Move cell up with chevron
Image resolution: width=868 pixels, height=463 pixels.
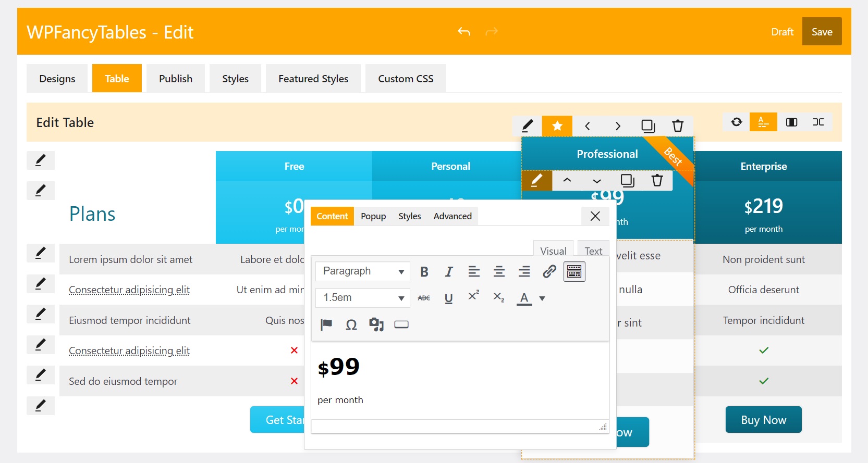coord(567,180)
